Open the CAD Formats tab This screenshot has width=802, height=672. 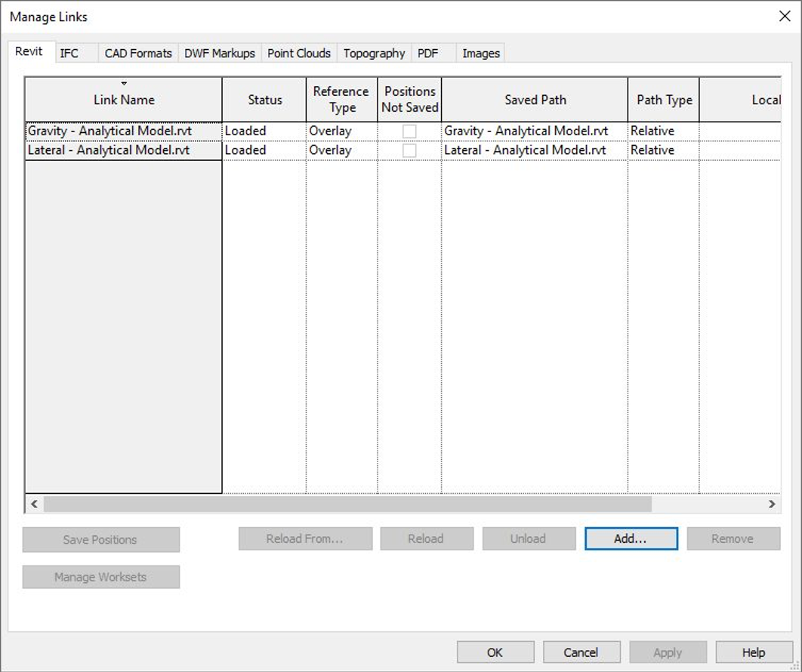tap(138, 54)
